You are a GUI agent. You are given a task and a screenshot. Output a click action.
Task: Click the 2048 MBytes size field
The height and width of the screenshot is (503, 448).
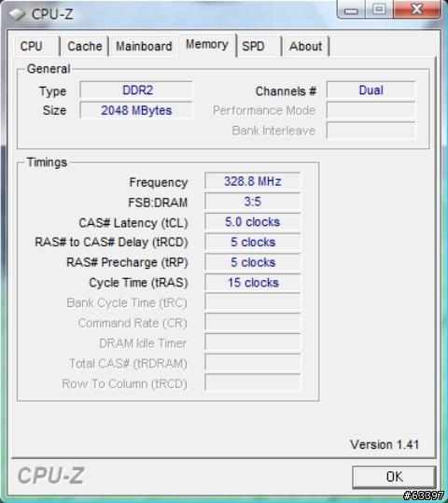pyautogui.click(x=136, y=110)
